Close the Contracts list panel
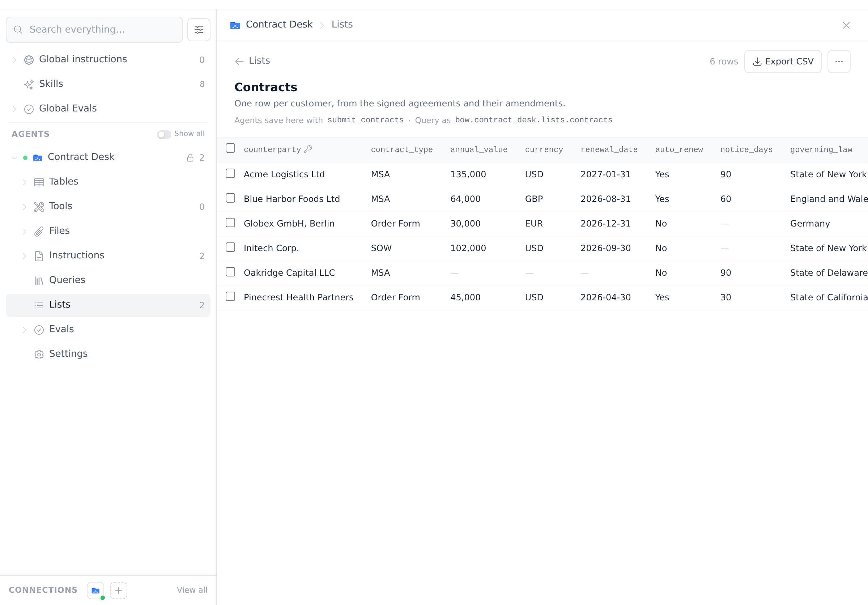Viewport: 868px width, 605px height. [x=846, y=25]
